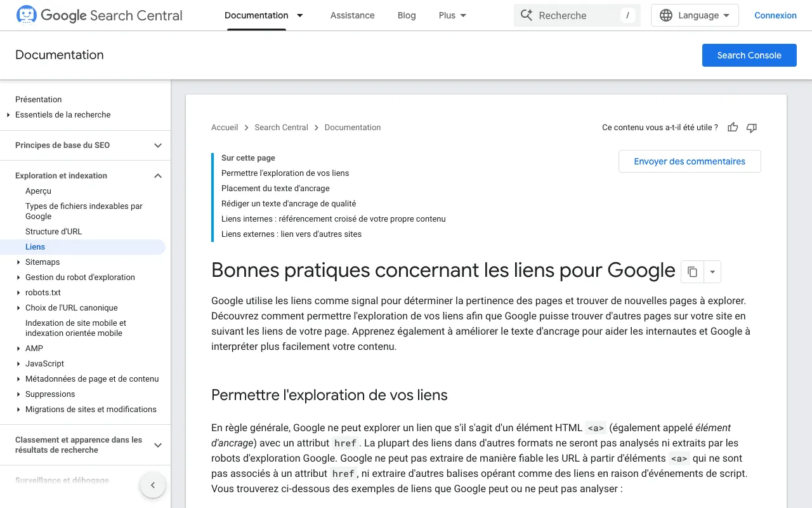Screen dimensions: 812x508
Task: Open Types de fichiers indexables par Google
Action: 84,211
